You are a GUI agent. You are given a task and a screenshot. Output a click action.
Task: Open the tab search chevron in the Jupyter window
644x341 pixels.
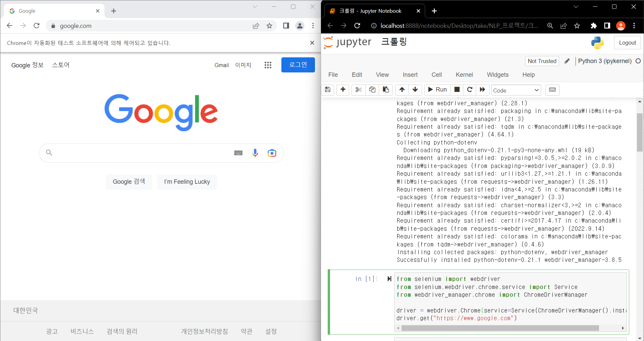pyautogui.click(x=576, y=7)
